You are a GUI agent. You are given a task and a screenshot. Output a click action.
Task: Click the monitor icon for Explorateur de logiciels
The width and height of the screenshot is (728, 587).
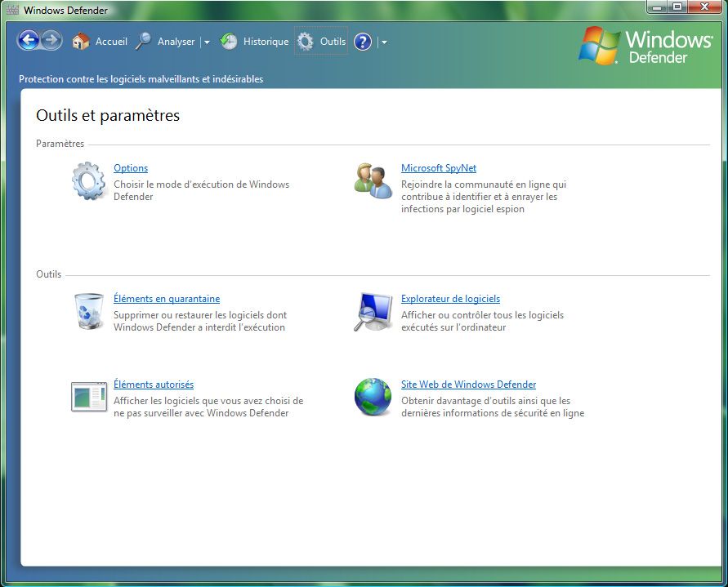[x=373, y=312]
